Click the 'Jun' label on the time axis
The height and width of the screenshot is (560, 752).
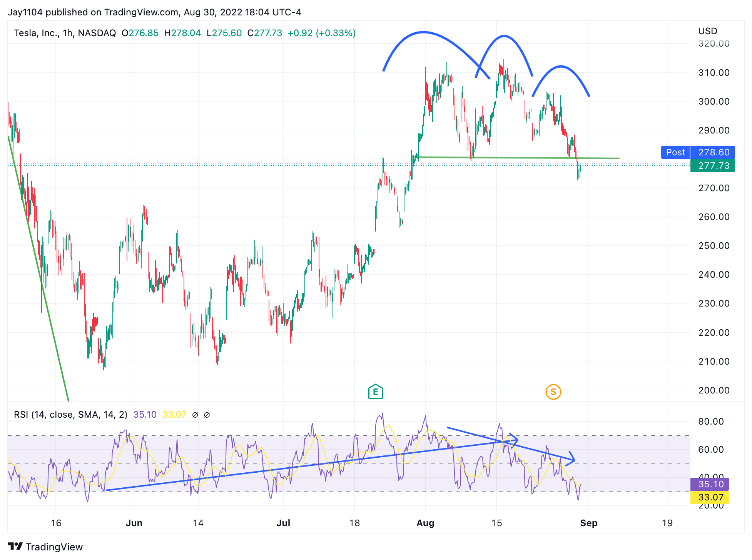(x=134, y=523)
